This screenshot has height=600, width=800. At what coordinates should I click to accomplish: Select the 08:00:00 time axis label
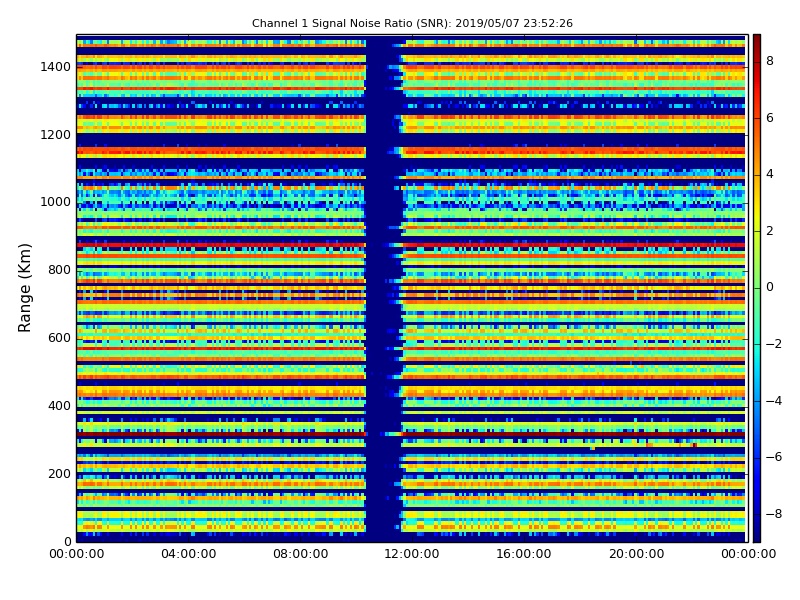pyautogui.click(x=301, y=554)
